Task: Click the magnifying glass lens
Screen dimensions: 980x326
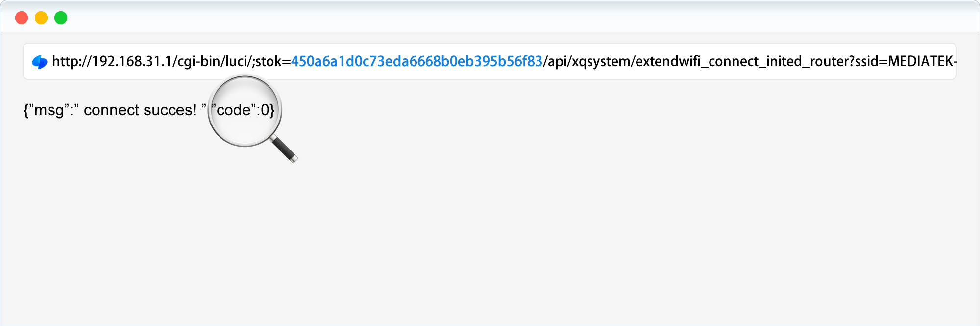Action: click(x=245, y=110)
